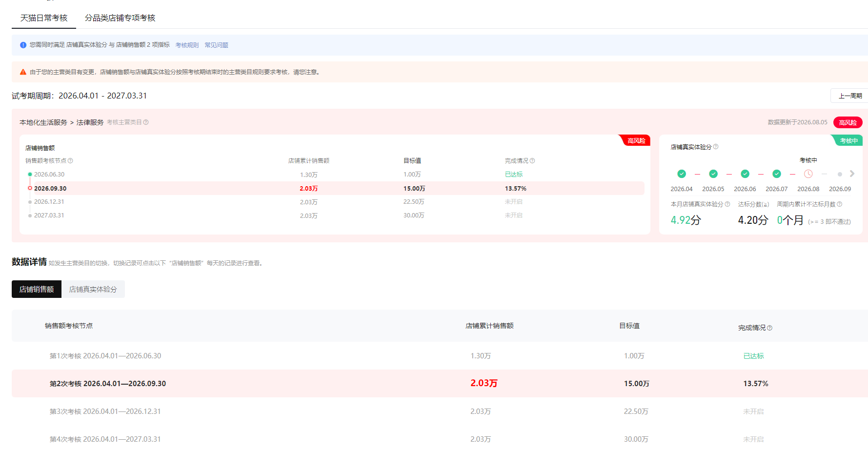Click the 4.92分 score value
This screenshot has width=868, height=450.
tap(686, 220)
